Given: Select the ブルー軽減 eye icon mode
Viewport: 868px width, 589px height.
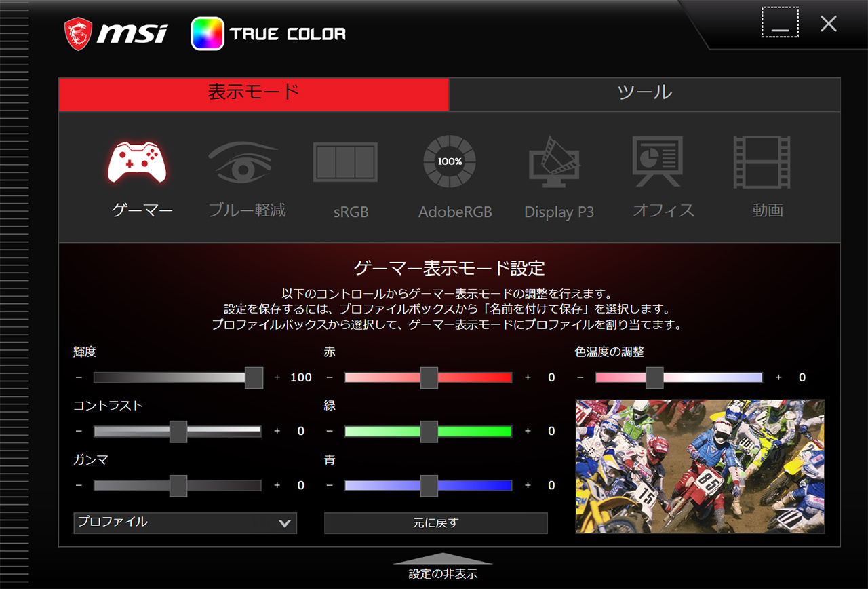Looking at the screenshot, I should (x=243, y=161).
